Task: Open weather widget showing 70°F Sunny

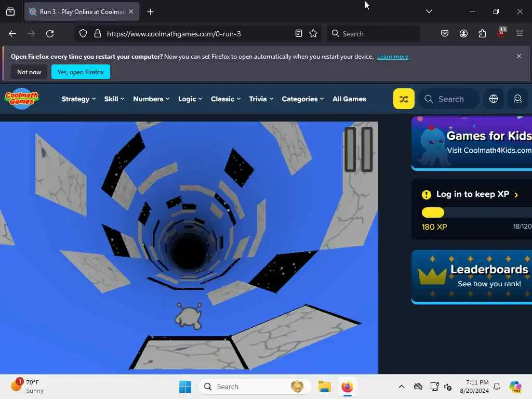Action: tap(27, 387)
